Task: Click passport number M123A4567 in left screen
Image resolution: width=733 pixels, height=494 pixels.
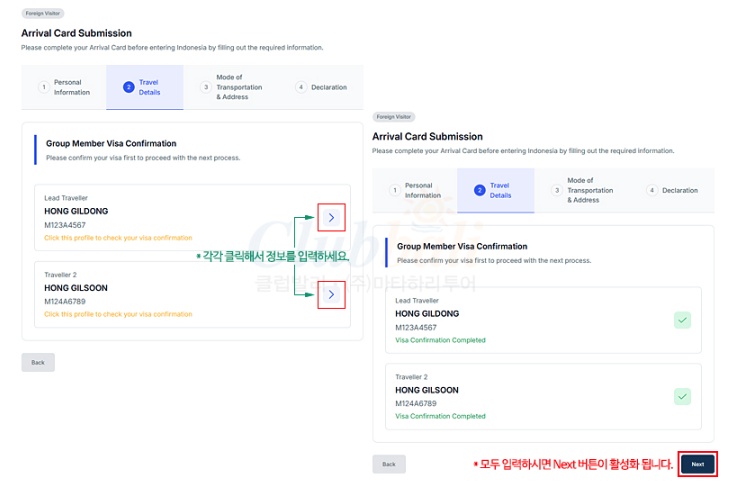Action: tap(65, 225)
